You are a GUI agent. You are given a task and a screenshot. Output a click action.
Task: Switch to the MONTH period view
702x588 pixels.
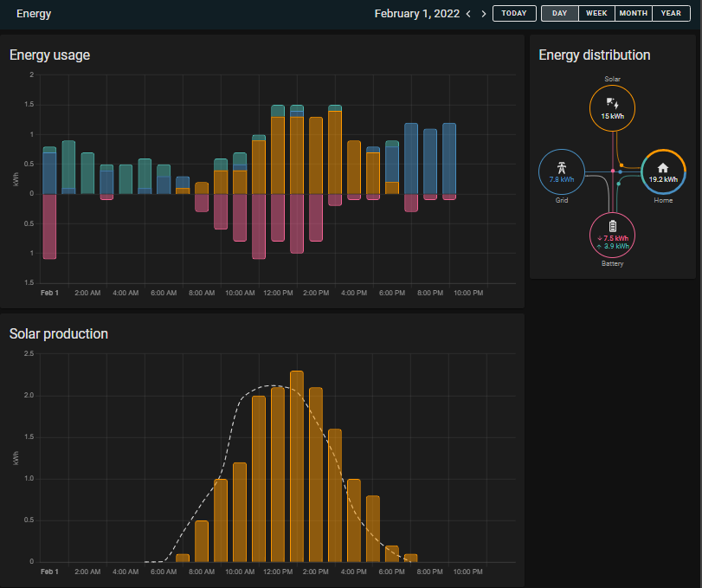click(x=634, y=14)
